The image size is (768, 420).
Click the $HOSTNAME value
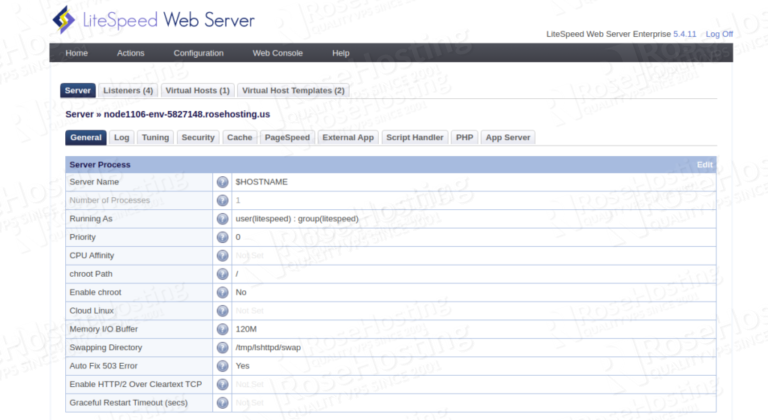[x=262, y=182]
